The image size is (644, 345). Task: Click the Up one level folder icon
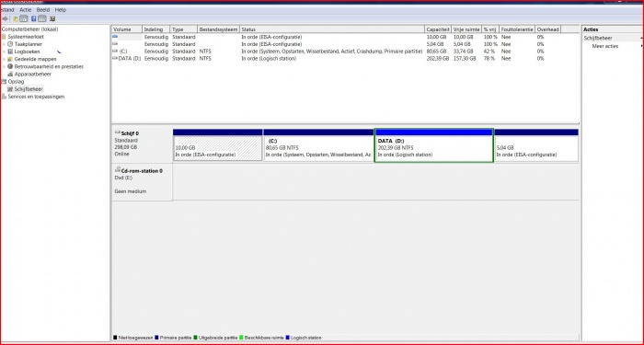pyautogui.click(x=16, y=19)
